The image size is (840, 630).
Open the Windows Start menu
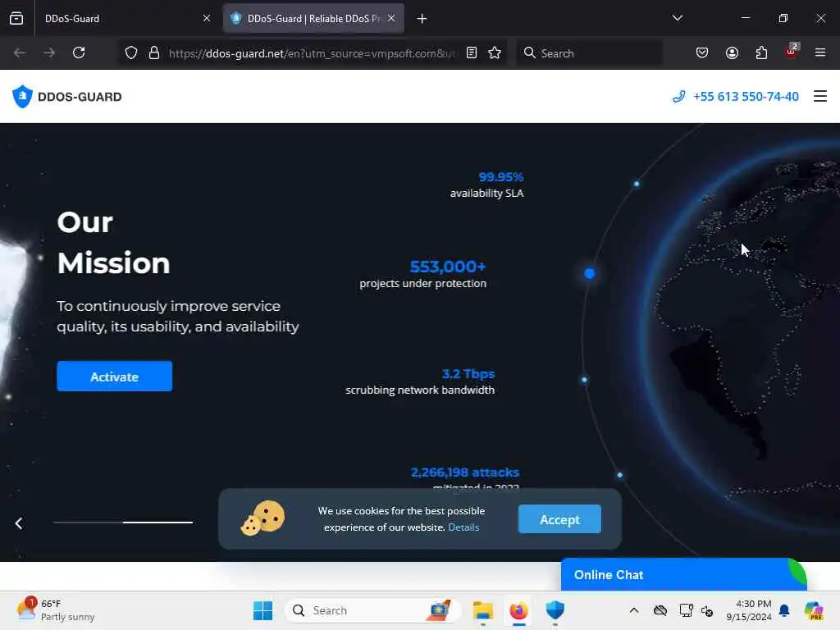coord(262,610)
